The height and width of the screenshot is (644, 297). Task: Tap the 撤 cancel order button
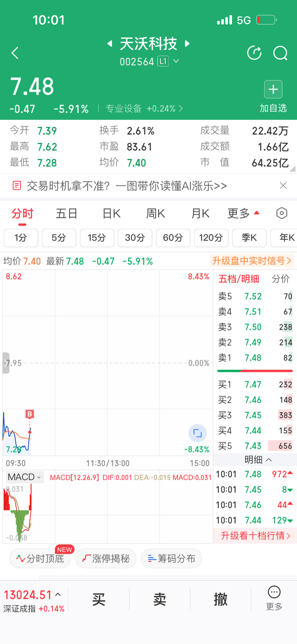tap(220, 599)
